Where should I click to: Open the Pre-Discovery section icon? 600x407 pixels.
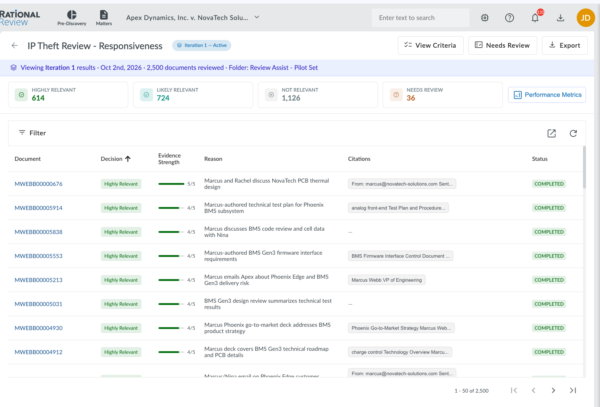72,18
